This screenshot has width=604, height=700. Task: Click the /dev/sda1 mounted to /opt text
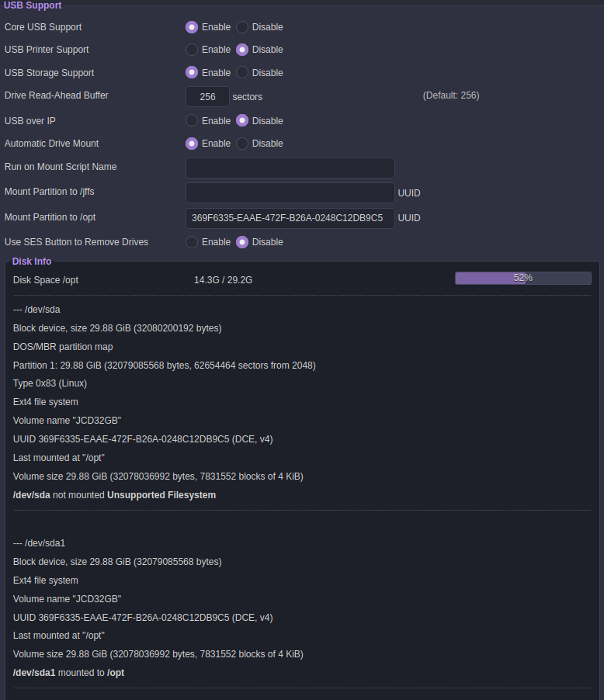coord(69,673)
